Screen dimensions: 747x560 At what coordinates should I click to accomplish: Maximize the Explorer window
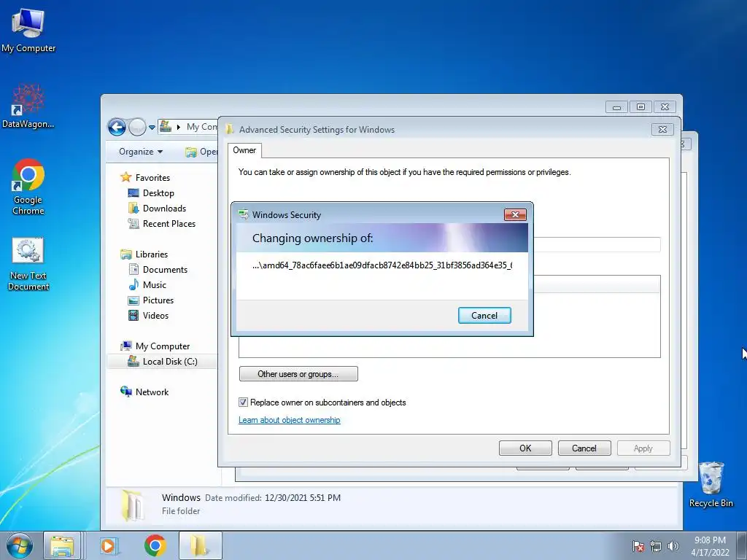tap(640, 106)
